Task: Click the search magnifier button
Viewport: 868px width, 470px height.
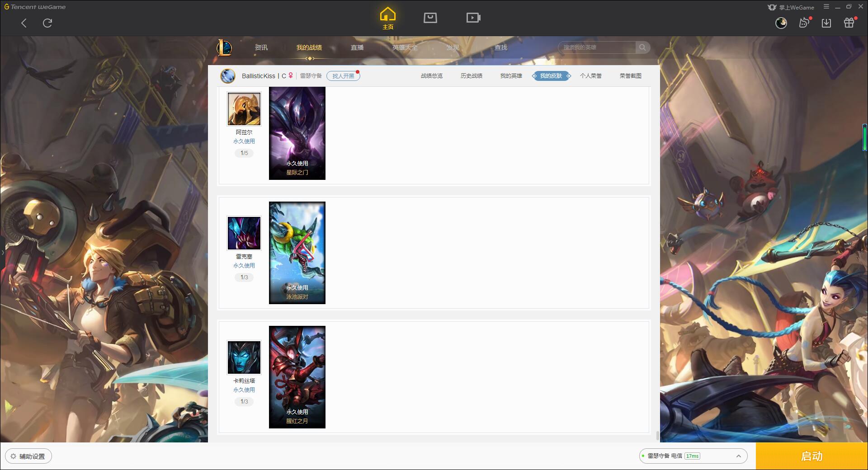Action: tap(642, 47)
